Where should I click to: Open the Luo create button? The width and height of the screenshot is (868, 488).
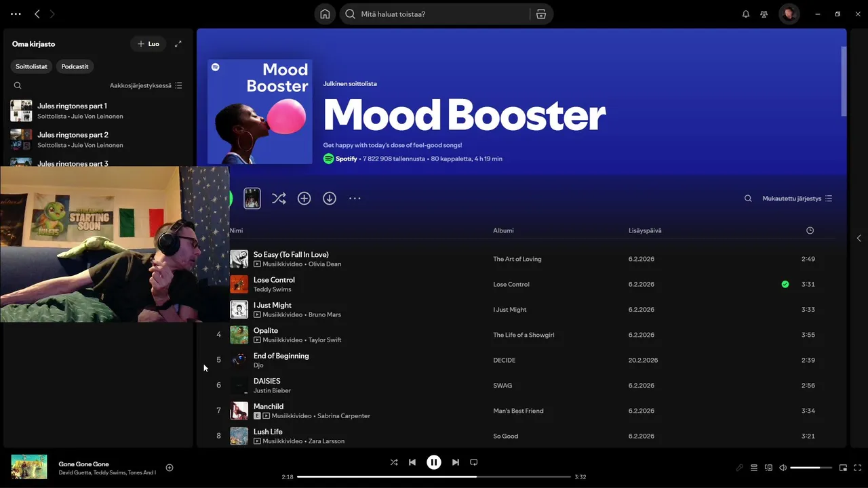coord(149,44)
